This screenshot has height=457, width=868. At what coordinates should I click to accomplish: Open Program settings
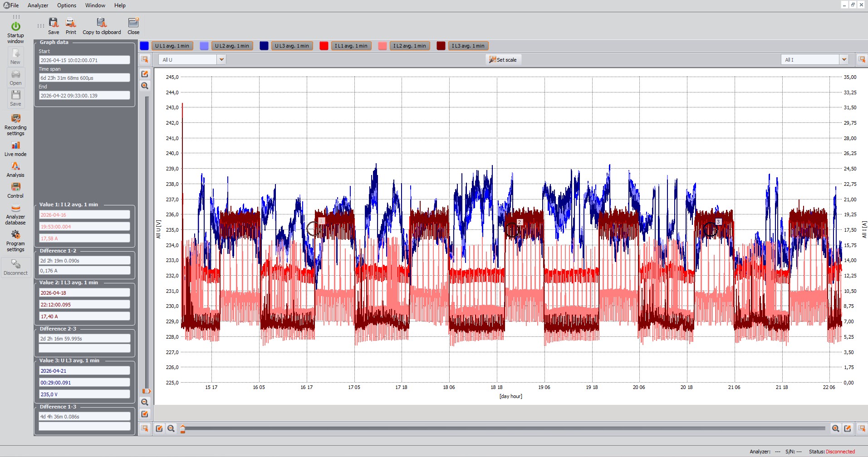[x=15, y=241]
